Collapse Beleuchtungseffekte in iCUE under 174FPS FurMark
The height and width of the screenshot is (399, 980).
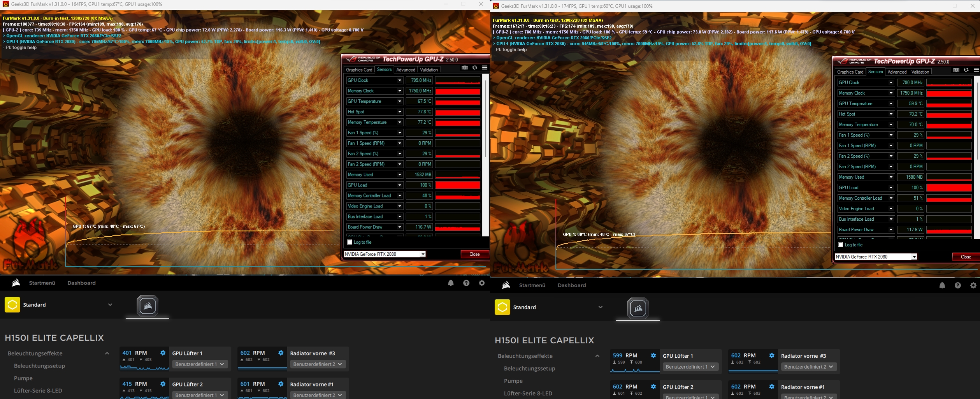click(597, 356)
